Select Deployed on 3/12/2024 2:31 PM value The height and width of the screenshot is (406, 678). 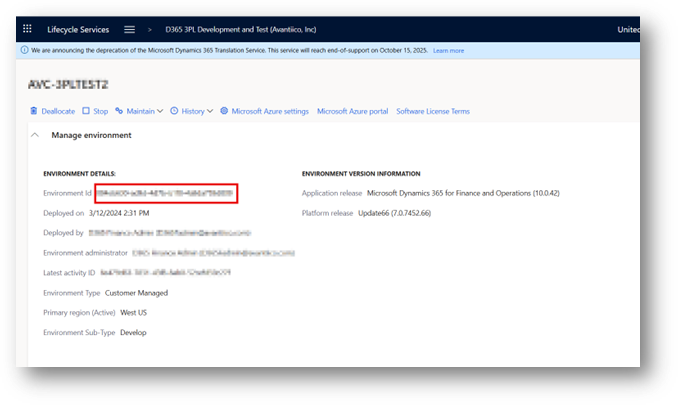(119, 213)
